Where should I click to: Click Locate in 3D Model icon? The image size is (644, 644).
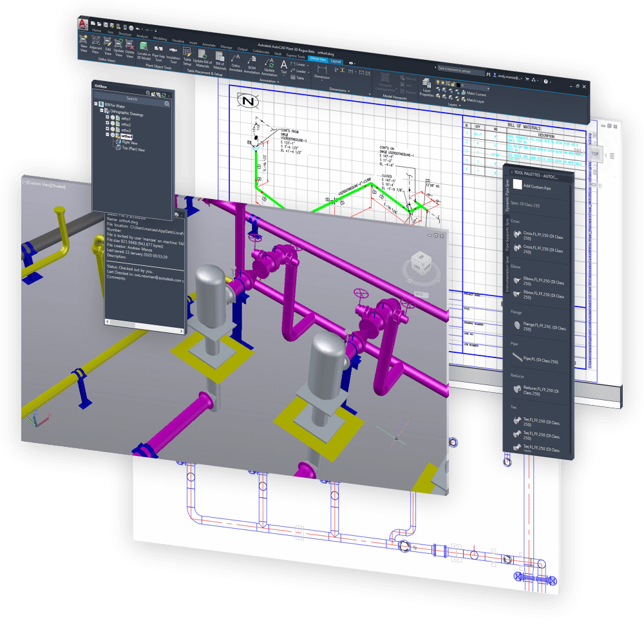pos(144,51)
